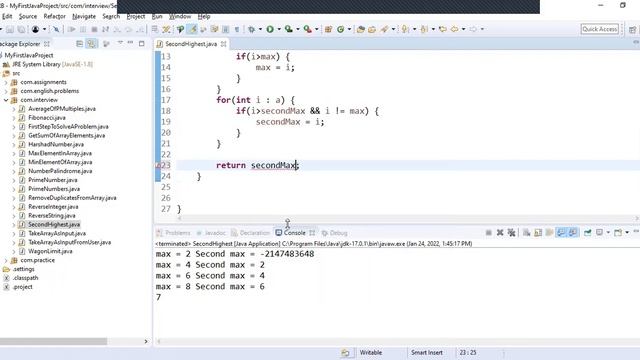
Task: Click the Quick Access search field
Action: pyautogui.click(x=600, y=29)
